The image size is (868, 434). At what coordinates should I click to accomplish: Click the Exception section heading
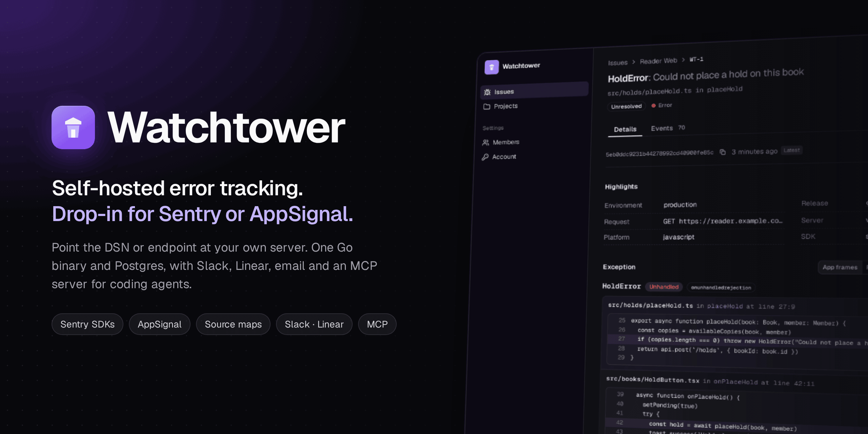[619, 267]
